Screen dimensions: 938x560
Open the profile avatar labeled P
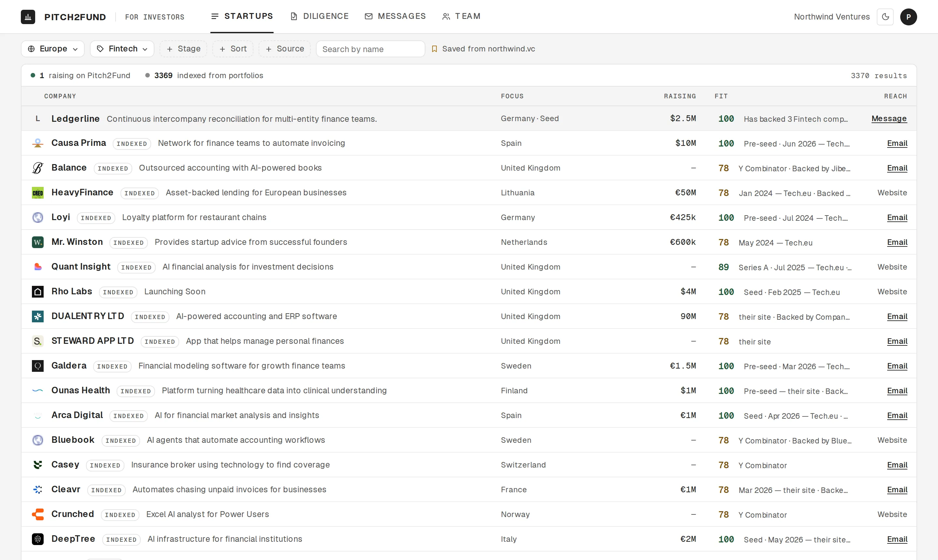click(x=909, y=17)
